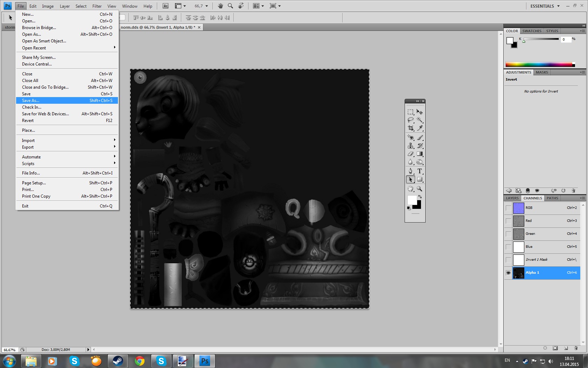Delete the adjustment layer in Adjustments panel

point(573,191)
